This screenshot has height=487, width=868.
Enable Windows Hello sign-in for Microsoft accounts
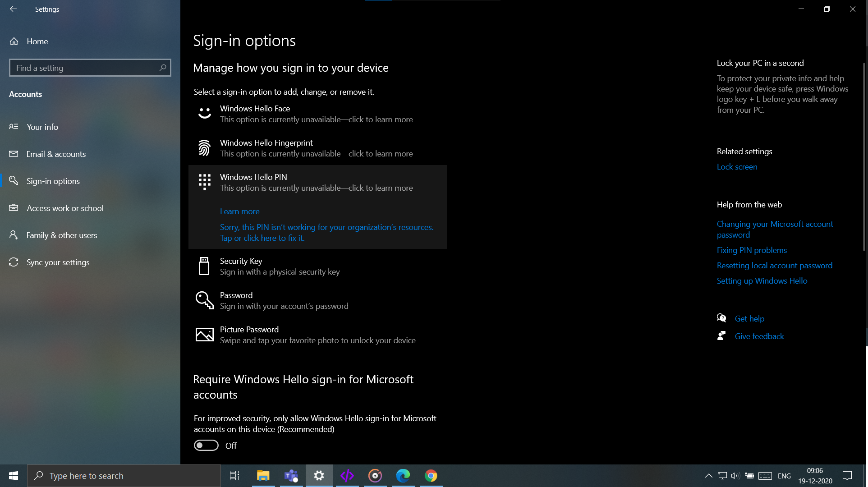(x=206, y=445)
